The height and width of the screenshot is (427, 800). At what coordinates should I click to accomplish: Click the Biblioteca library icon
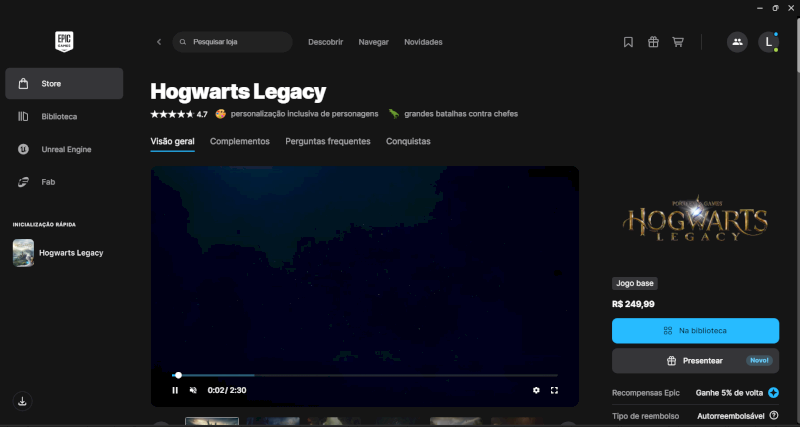(x=23, y=116)
